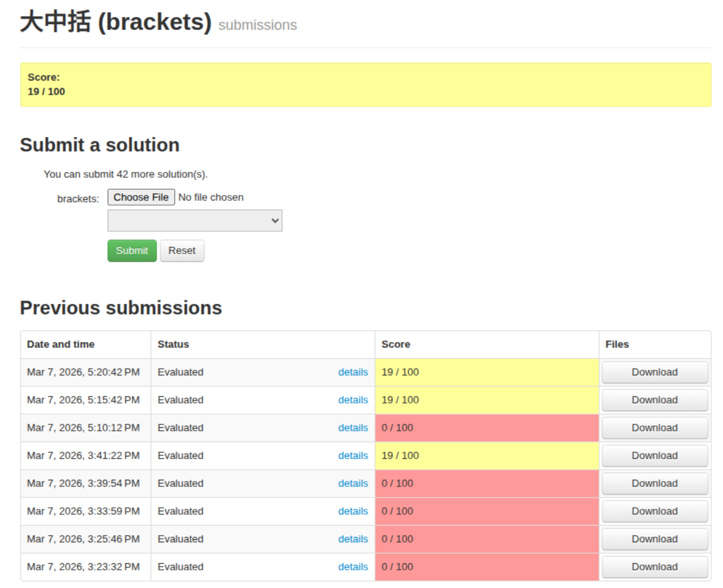Click the Choose File button for brackets

[141, 197]
